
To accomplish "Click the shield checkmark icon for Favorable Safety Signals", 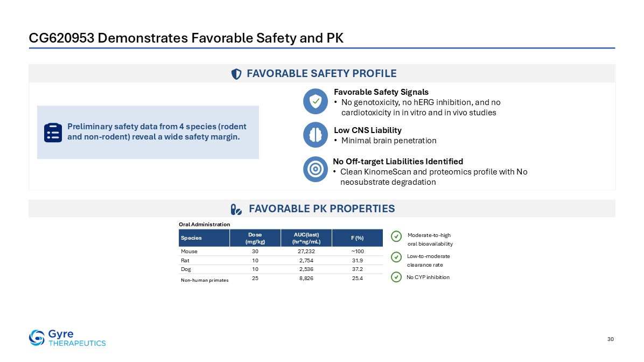I will (x=316, y=101).
